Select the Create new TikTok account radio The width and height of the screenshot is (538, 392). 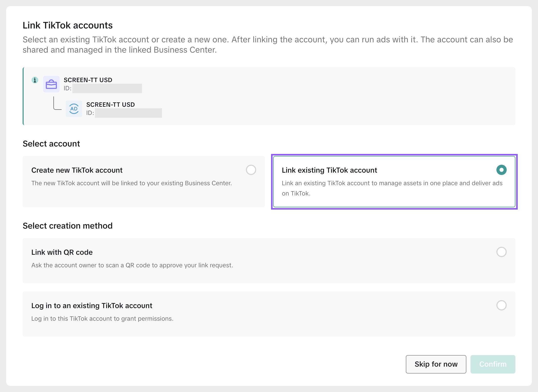tap(251, 170)
